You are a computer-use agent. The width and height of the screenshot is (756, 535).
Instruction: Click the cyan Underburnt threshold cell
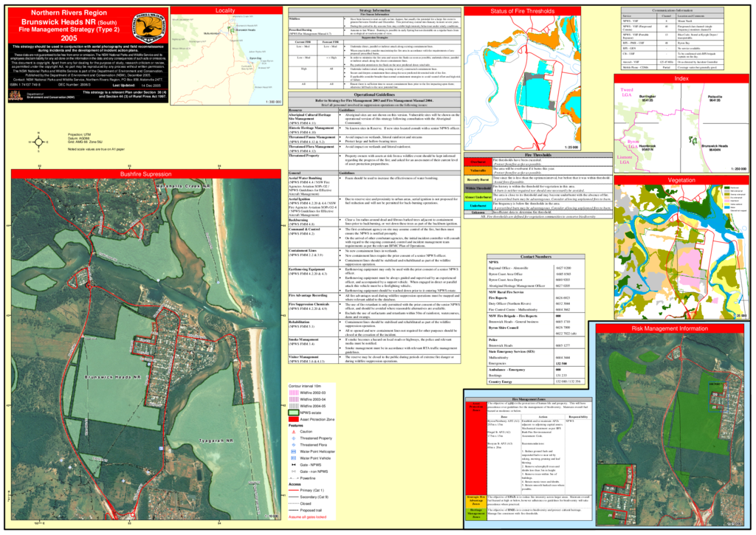[x=478, y=206]
